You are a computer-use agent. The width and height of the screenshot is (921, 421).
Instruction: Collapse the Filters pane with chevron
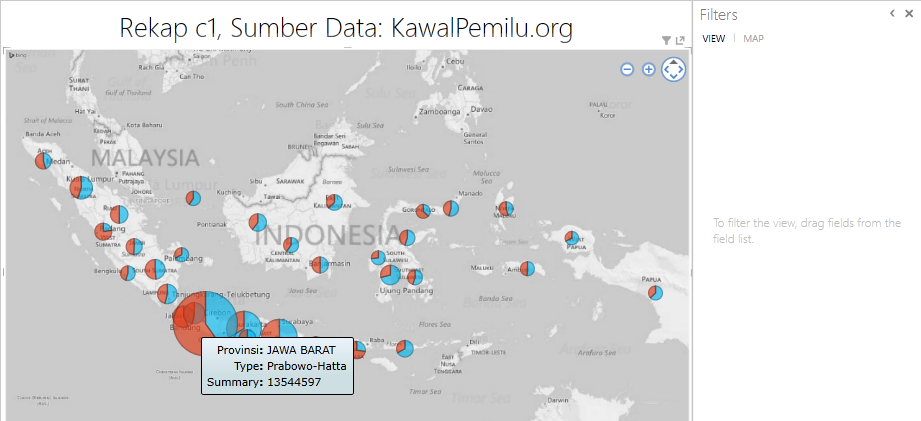click(892, 14)
